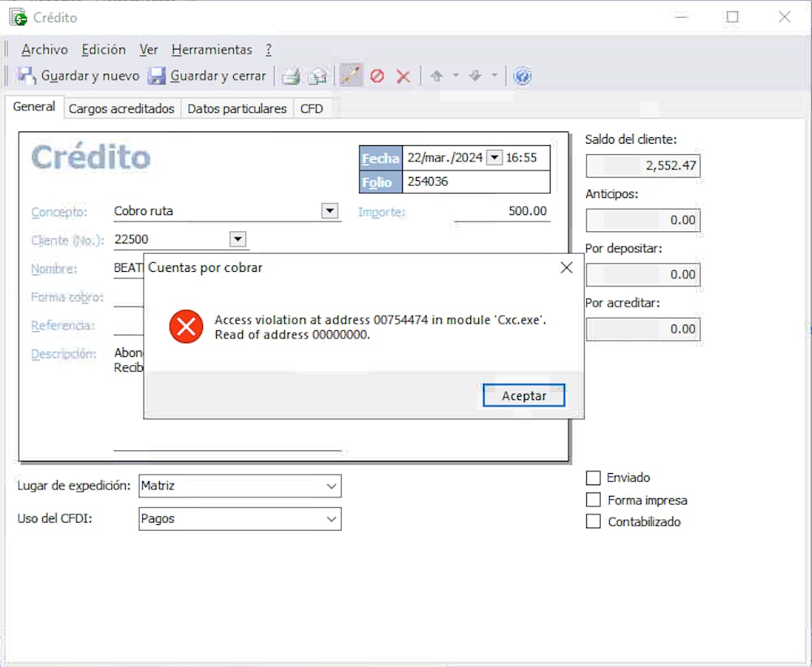Screen dimensions: 812x667
Task: Enable the Enviado checkbox
Action: [x=594, y=478]
